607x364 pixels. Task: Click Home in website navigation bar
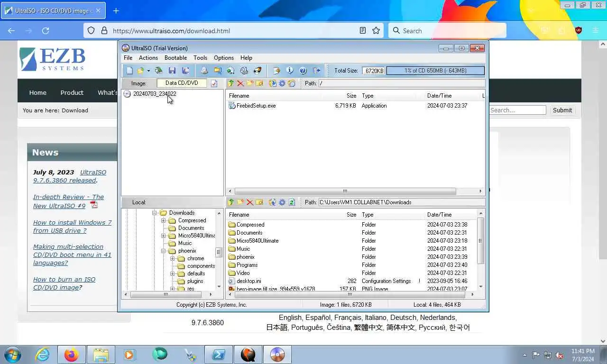[38, 92]
